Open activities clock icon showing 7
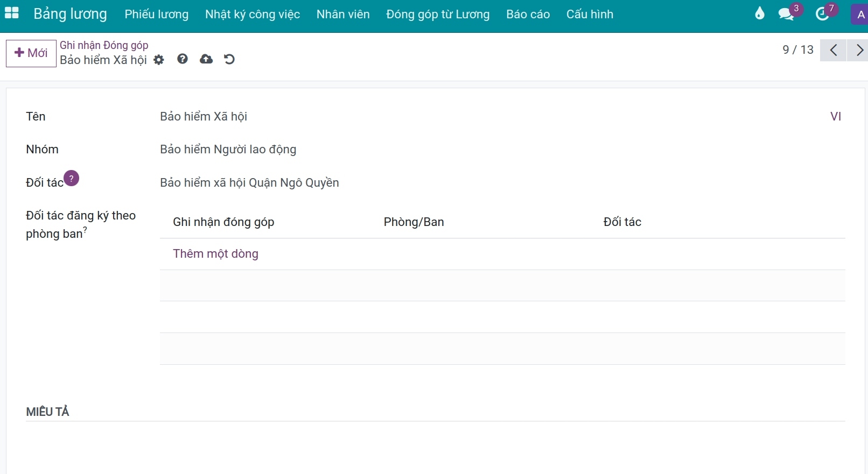 coord(825,13)
